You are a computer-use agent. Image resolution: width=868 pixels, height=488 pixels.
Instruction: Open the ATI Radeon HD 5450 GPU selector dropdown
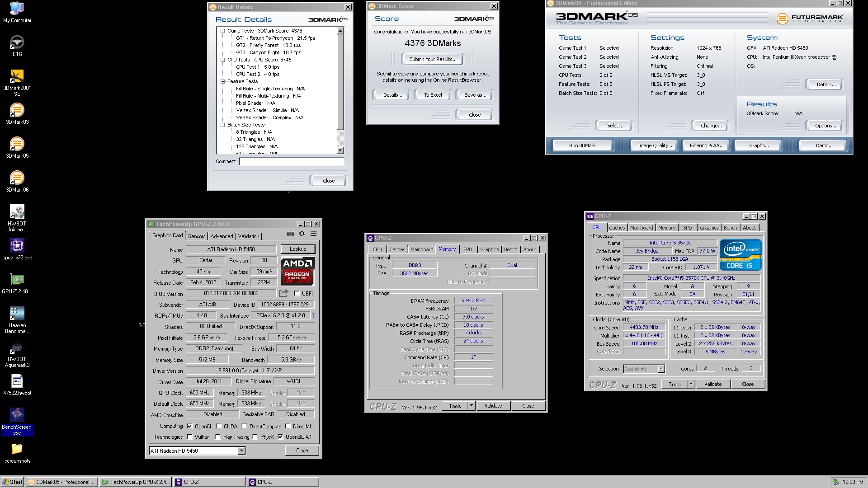click(x=242, y=450)
